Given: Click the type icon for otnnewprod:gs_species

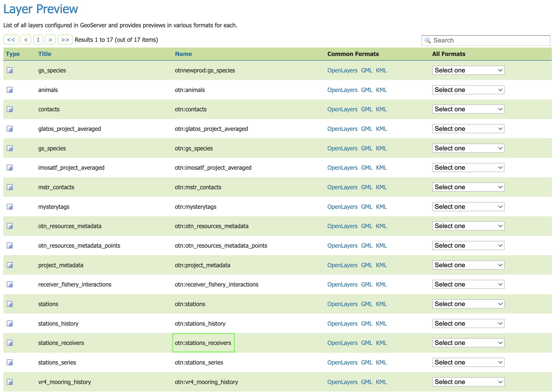Looking at the screenshot, I should [x=10, y=70].
